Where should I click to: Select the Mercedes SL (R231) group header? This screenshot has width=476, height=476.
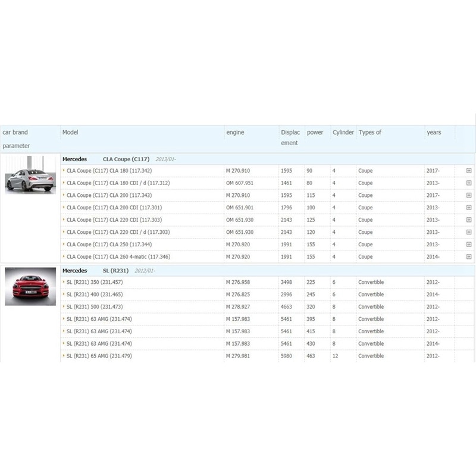(x=267, y=271)
